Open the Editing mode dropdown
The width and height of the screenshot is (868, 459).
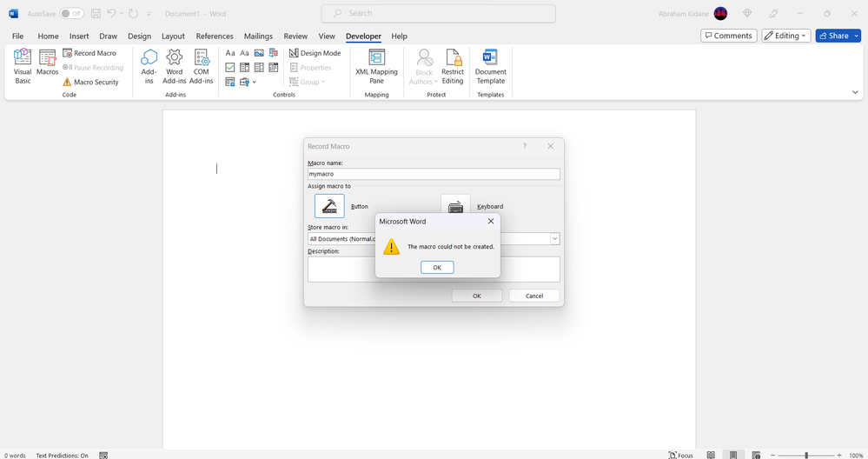point(786,36)
